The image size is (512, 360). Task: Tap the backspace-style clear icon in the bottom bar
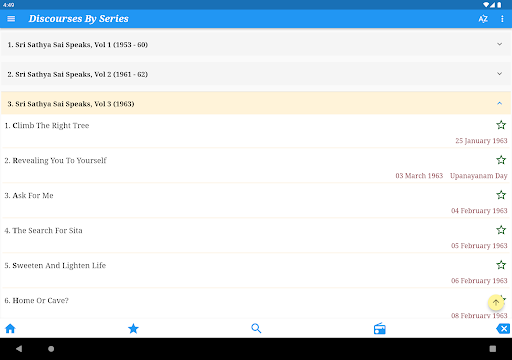[x=503, y=329]
